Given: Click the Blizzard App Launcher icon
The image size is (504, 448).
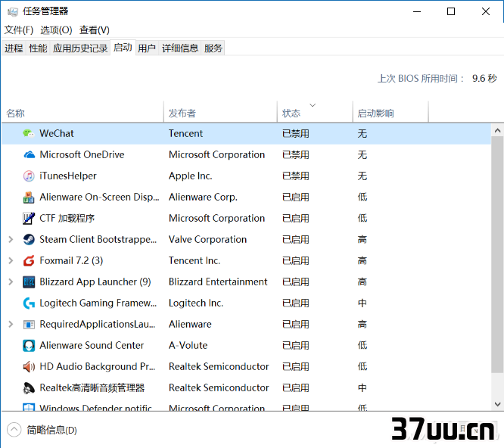Looking at the screenshot, I should [x=29, y=282].
